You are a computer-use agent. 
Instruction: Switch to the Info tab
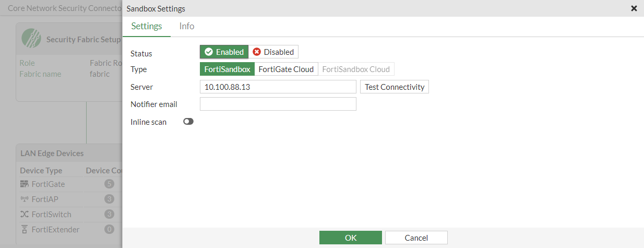point(187,26)
